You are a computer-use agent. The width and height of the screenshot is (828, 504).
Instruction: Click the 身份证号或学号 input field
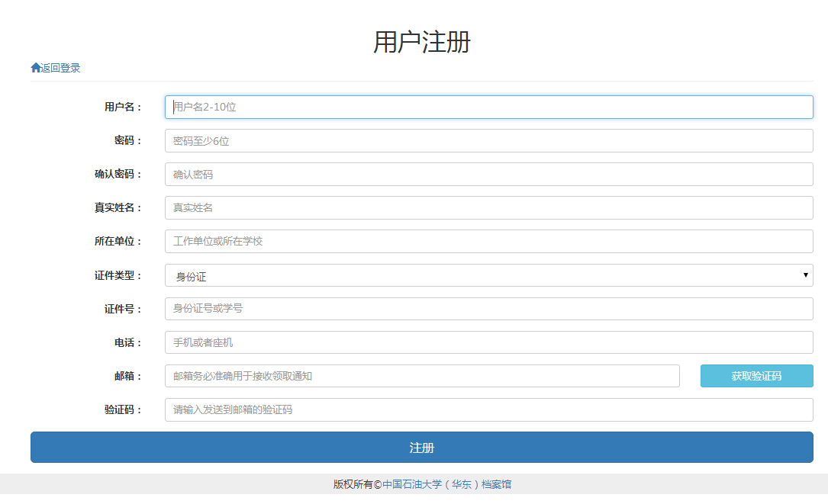[488, 309]
